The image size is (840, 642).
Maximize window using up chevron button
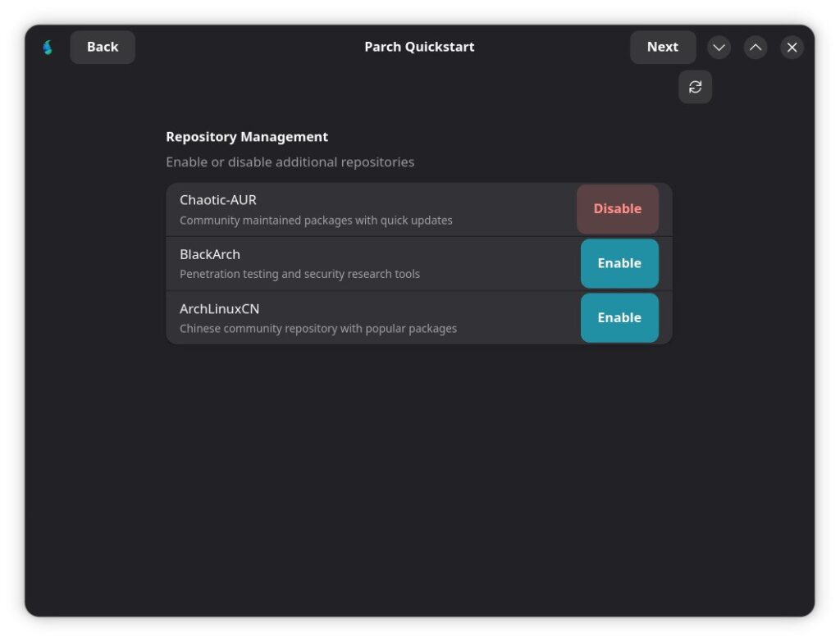[x=756, y=48]
